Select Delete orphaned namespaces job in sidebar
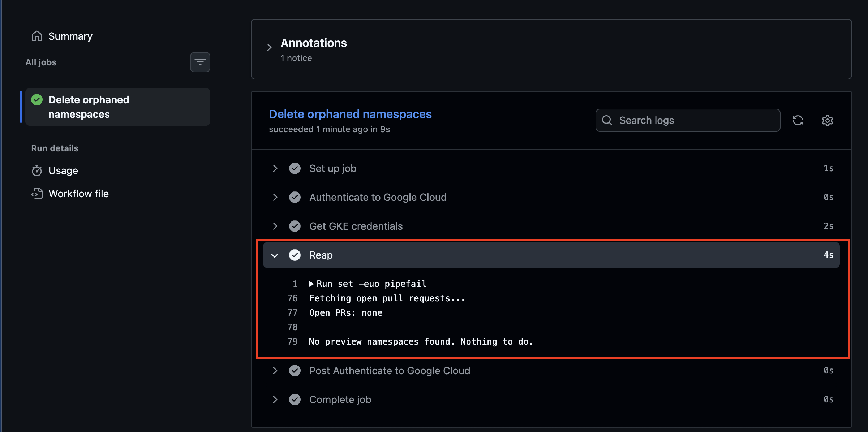This screenshot has height=432, width=868. pos(118,107)
